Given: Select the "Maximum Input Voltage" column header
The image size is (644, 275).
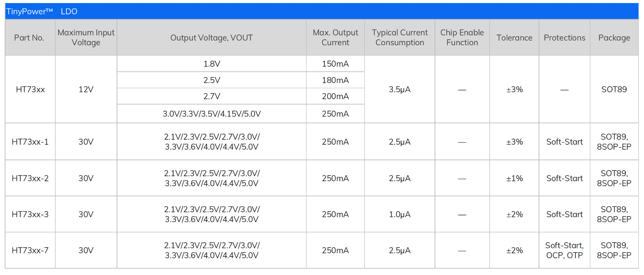Looking at the screenshot, I should point(86,38).
